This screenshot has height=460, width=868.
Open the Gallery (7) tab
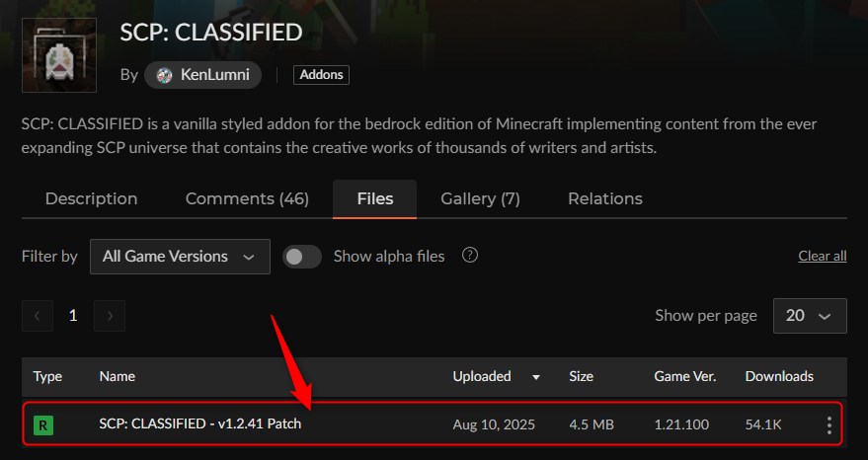coord(480,198)
